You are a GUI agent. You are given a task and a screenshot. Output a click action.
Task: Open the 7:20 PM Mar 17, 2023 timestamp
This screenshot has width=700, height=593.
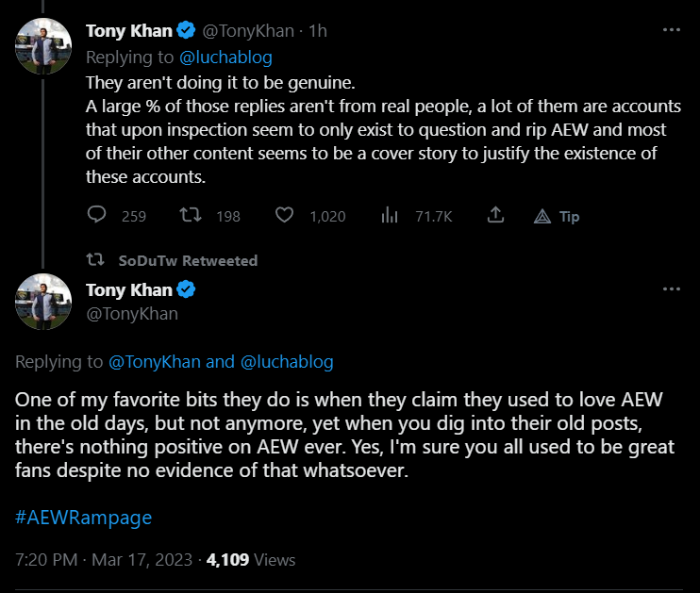pos(104,559)
